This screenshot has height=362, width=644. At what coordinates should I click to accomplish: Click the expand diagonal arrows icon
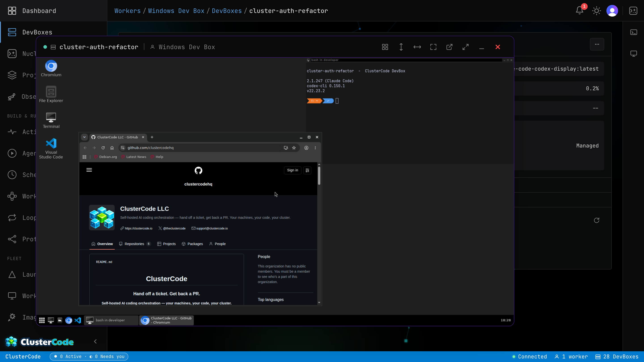(466, 47)
